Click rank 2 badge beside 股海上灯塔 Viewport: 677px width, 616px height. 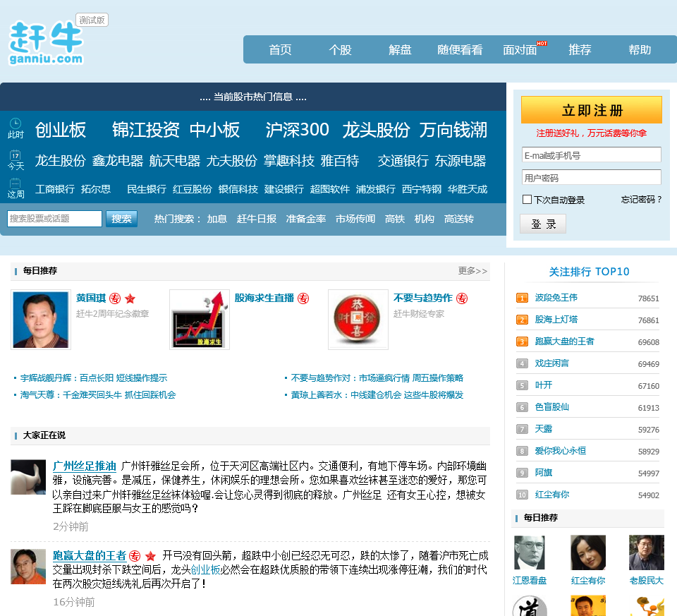pos(522,320)
